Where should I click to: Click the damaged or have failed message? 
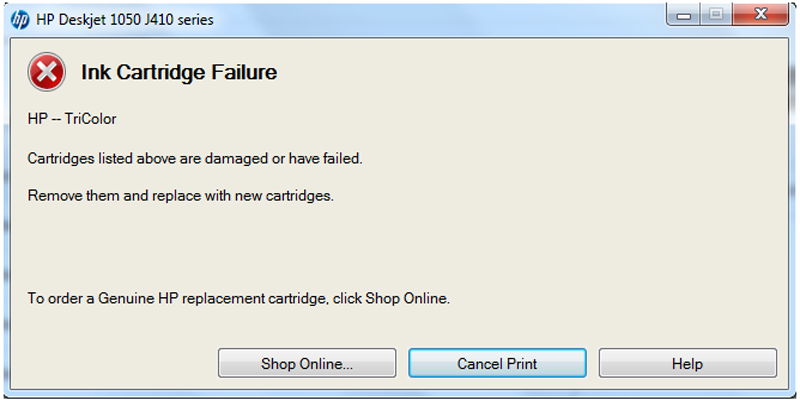pyautogui.click(x=194, y=158)
